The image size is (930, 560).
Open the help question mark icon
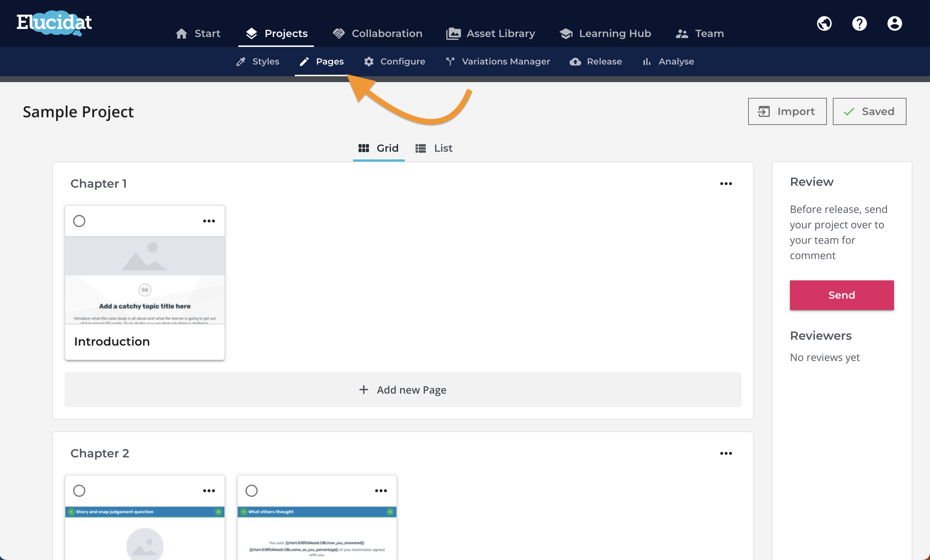pos(860,23)
